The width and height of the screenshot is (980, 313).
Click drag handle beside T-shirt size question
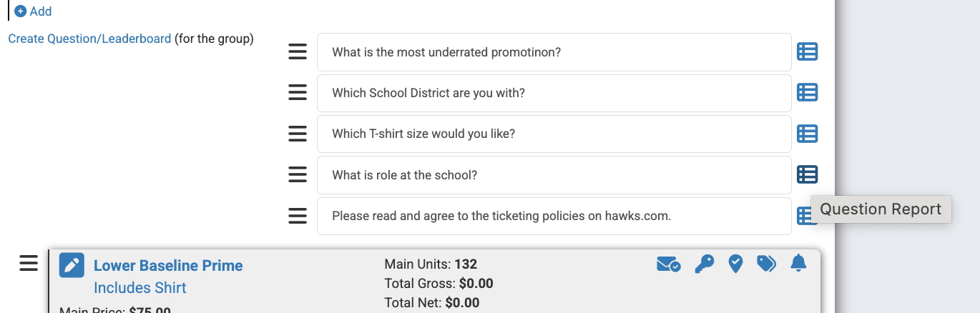(x=298, y=134)
